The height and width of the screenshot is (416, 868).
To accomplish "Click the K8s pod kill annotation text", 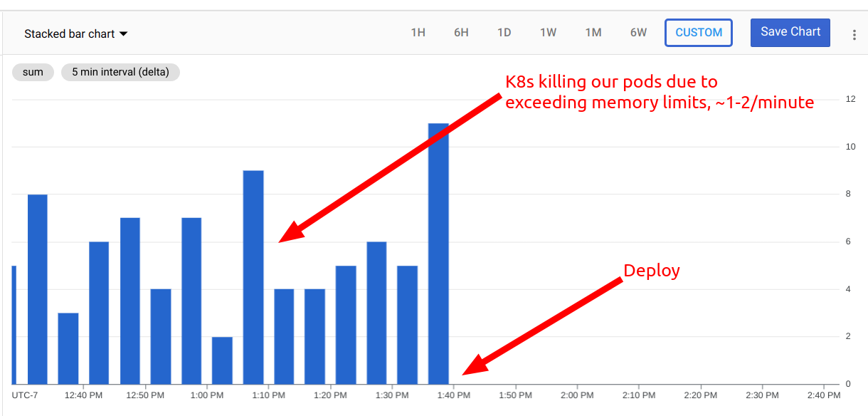I will [660, 91].
